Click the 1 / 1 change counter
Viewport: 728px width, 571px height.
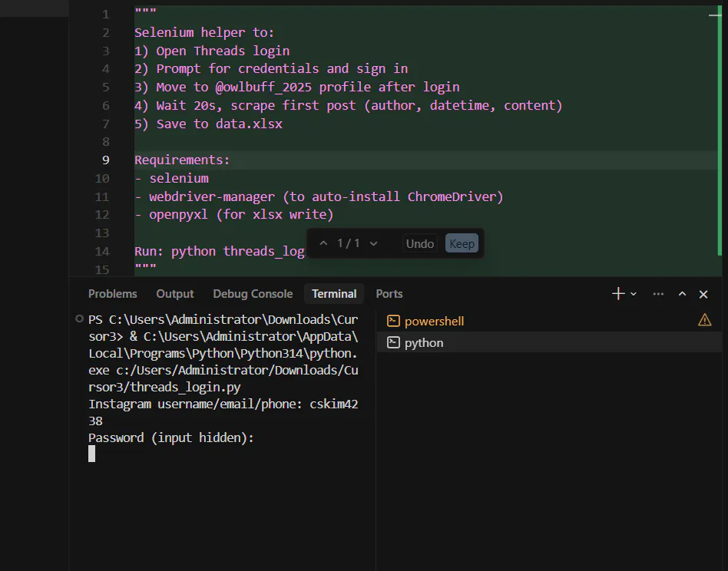click(x=348, y=243)
